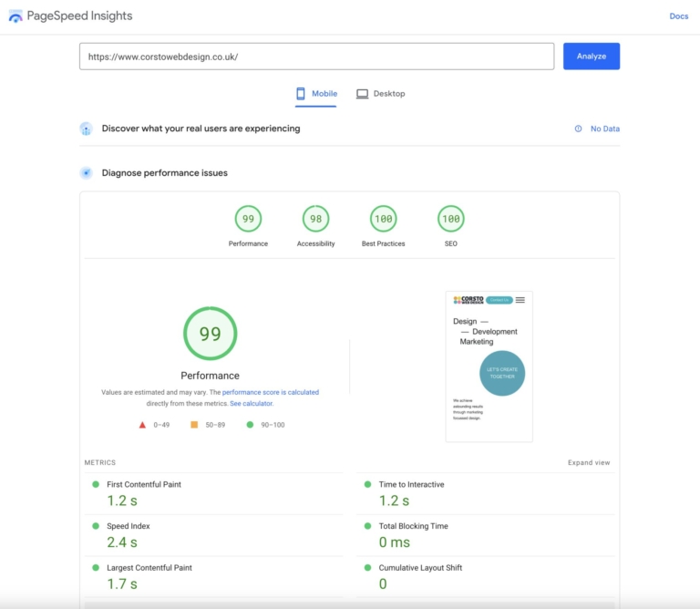Open the performance score is calculated link
The height and width of the screenshot is (609, 700).
[271, 392]
